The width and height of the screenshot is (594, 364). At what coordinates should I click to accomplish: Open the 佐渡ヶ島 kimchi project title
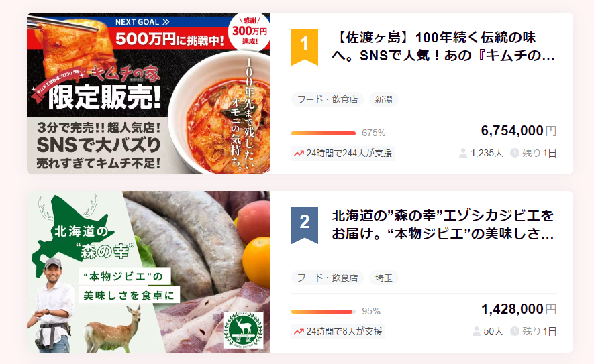(444, 46)
